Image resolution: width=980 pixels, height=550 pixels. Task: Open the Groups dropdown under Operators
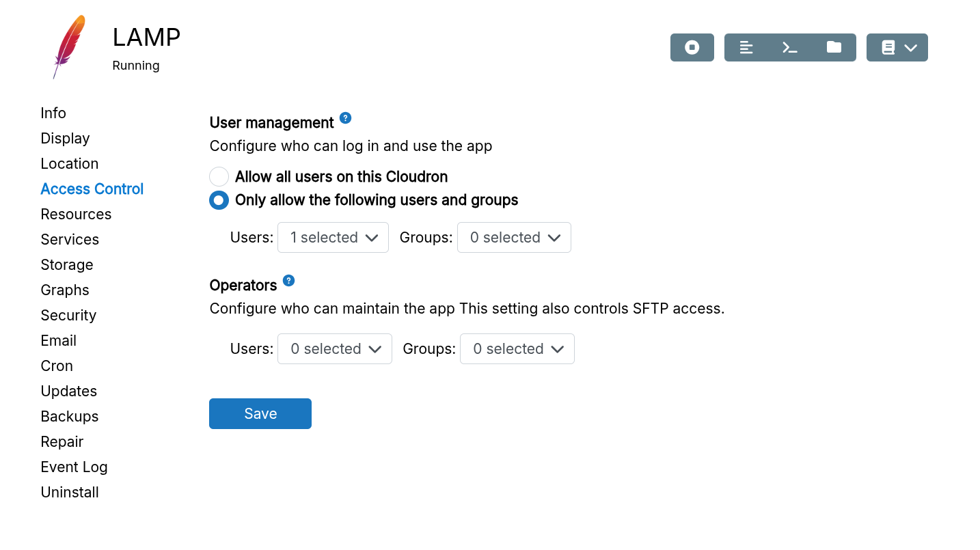coord(517,348)
